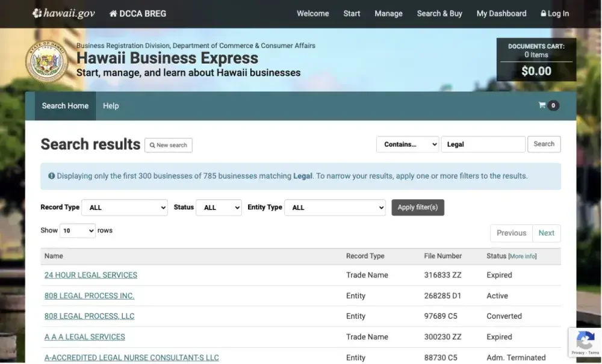602x364 pixels.
Task: Open A A A LEGAL SERVICES record
Action: [x=84, y=337]
